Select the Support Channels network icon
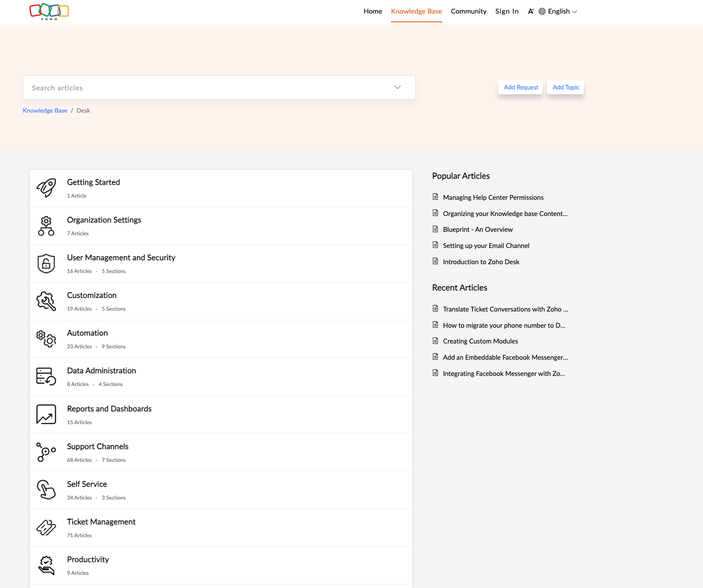This screenshot has height=588, width=703. [46, 452]
